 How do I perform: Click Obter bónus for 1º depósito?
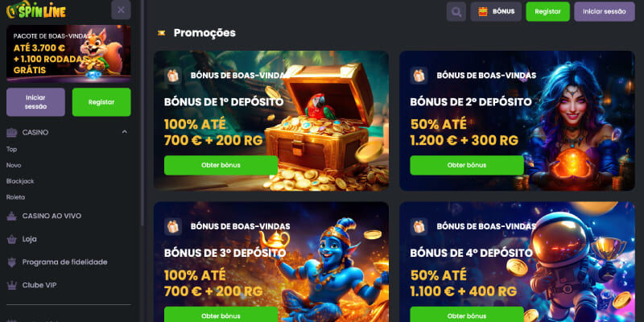[x=221, y=165]
